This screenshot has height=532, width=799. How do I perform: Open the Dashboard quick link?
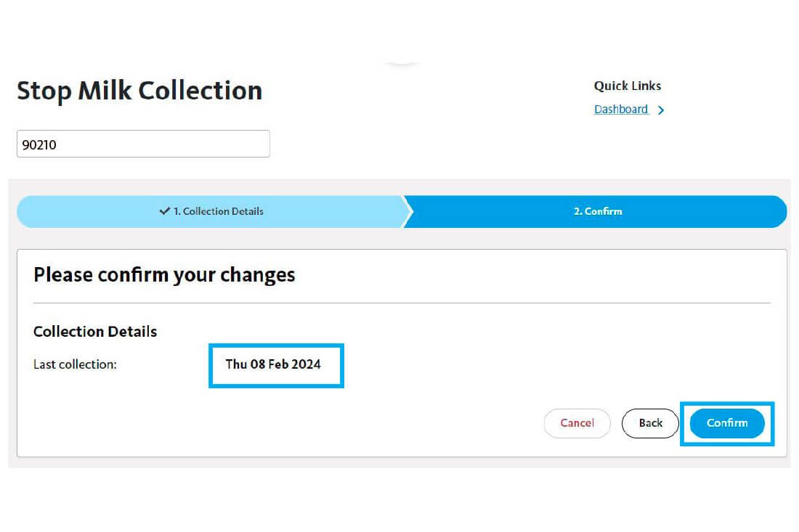point(621,110)
